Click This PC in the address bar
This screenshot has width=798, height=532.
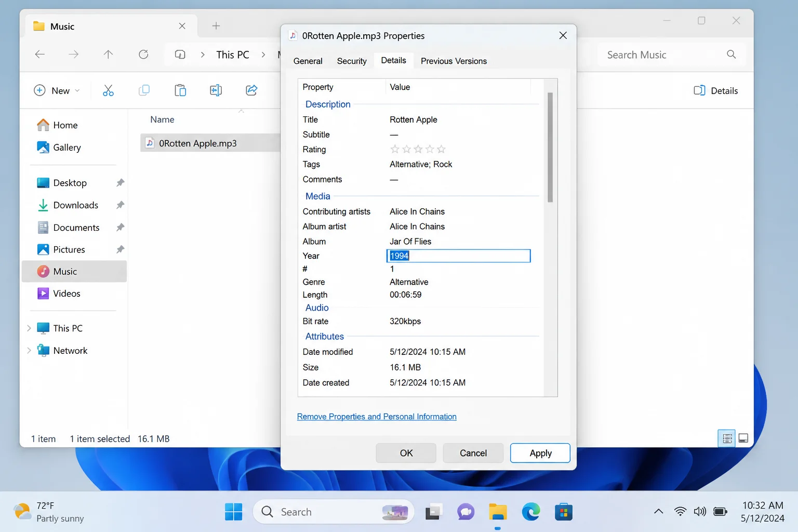pyautogui.click(x=233, y=55)
